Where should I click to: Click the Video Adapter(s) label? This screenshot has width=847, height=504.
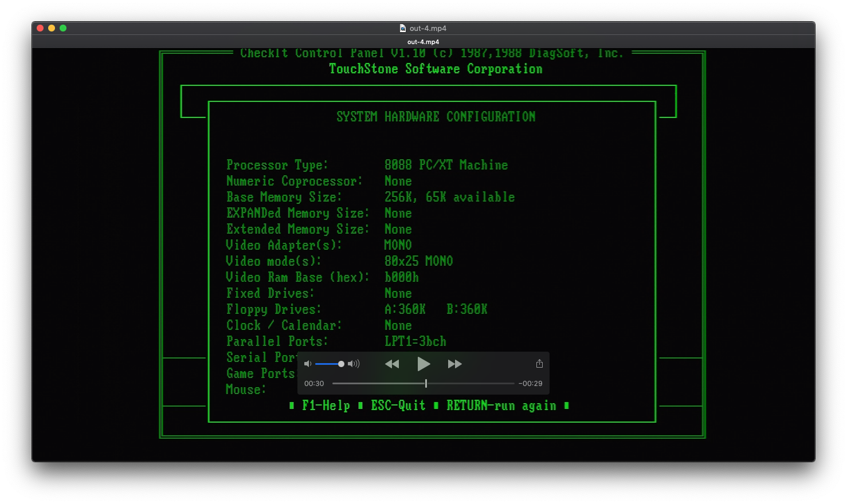284,245
